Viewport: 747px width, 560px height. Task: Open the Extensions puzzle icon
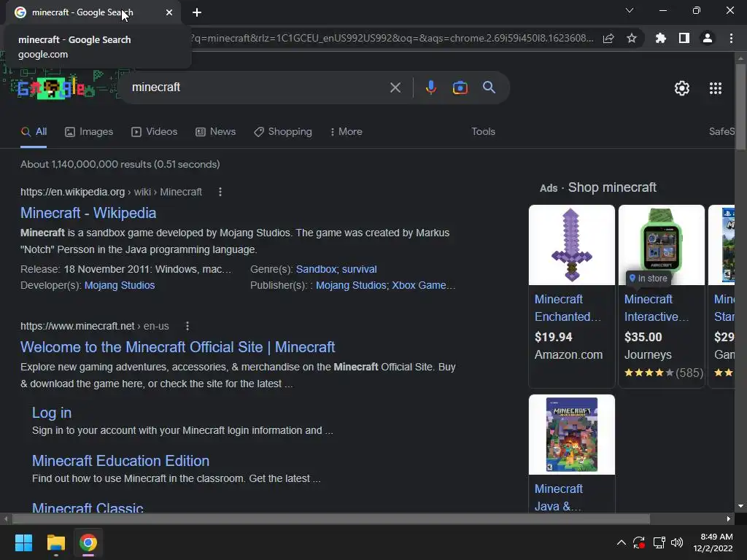point(661,38)
